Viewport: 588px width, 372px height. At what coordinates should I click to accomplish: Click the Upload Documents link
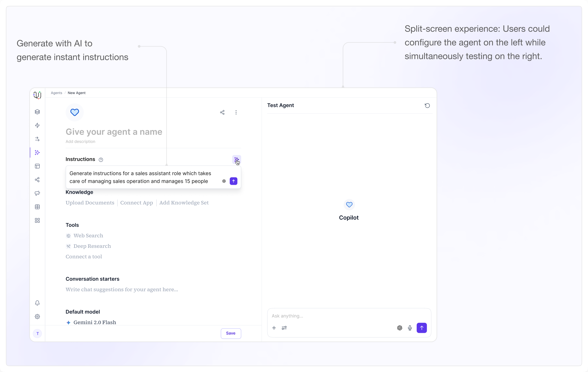[90, 203]
